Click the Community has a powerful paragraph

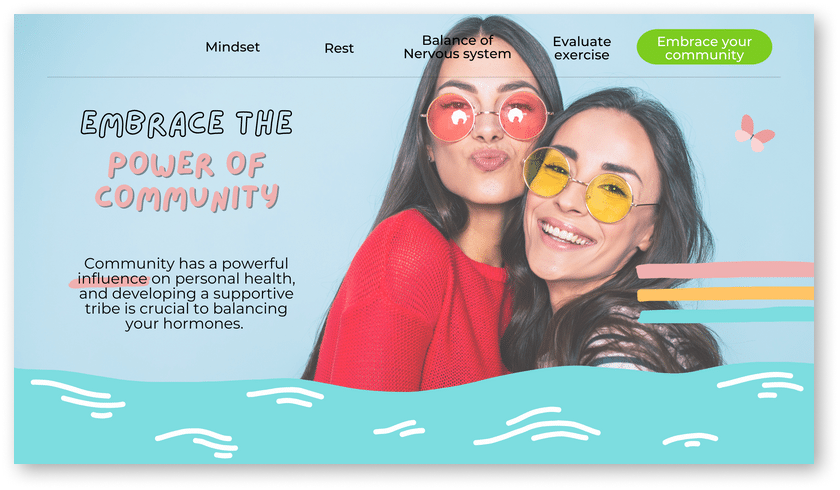186,293
